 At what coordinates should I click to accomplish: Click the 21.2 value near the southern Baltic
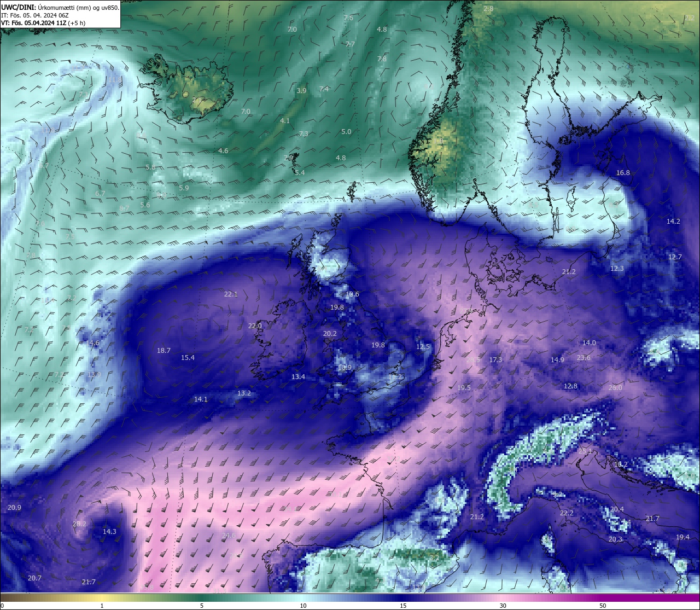coord(569,272)
